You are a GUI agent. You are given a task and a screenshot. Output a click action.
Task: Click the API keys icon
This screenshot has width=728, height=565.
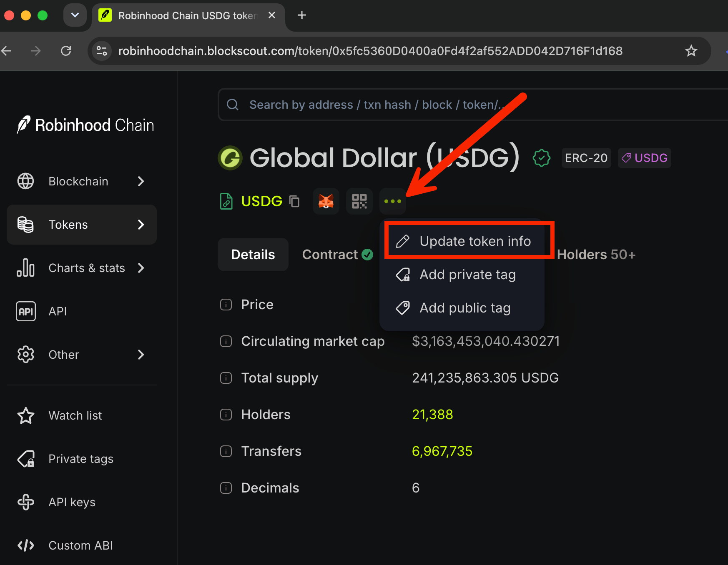[26, 502]
